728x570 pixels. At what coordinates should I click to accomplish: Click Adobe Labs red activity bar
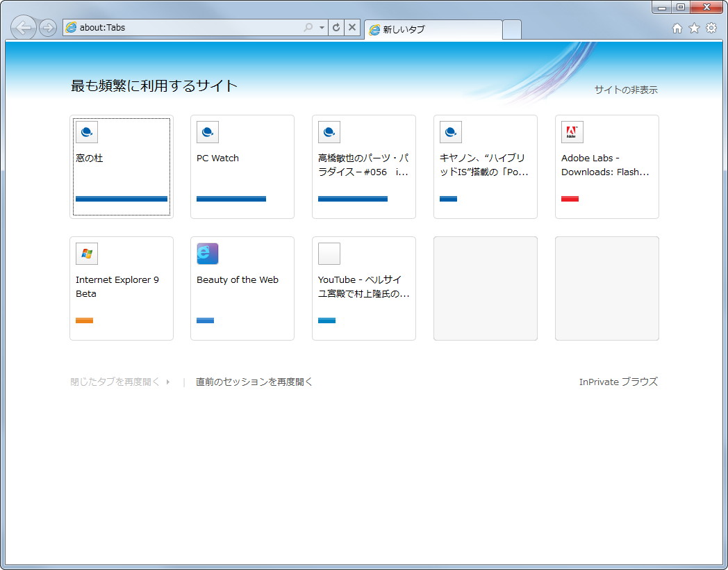[x=570, y=199]
